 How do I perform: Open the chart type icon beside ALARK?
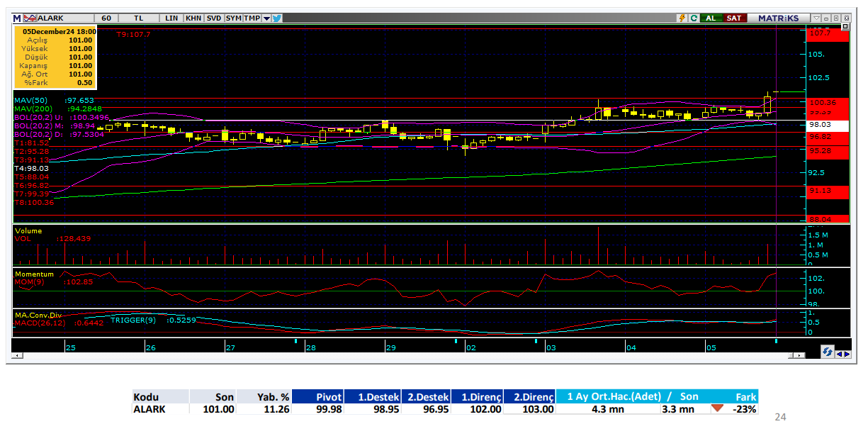30,18
